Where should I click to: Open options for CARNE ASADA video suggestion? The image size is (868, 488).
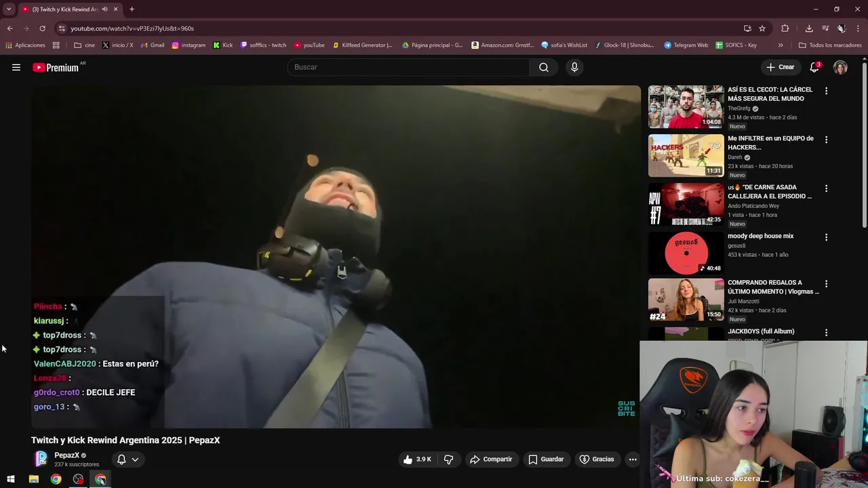(826, 188)
